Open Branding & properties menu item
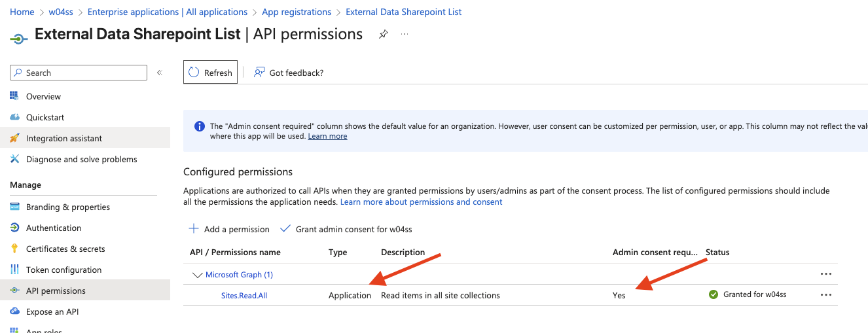 point(67,207)
